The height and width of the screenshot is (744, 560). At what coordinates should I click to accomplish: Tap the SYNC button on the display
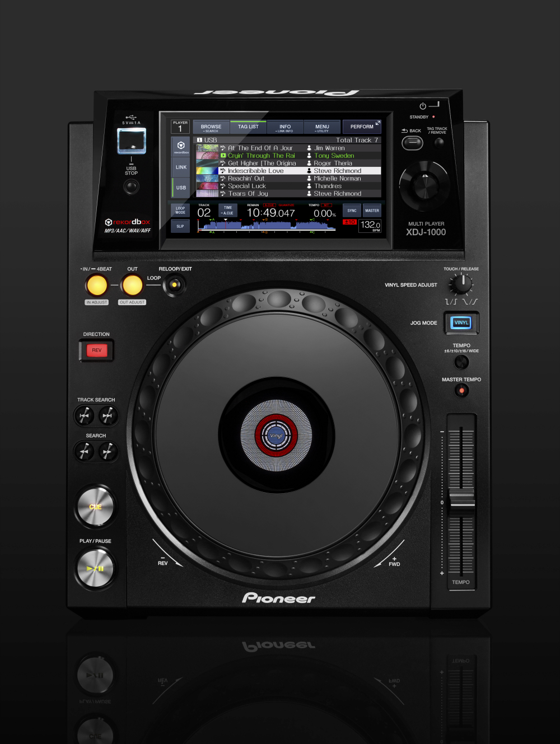[x=352, y=211]
